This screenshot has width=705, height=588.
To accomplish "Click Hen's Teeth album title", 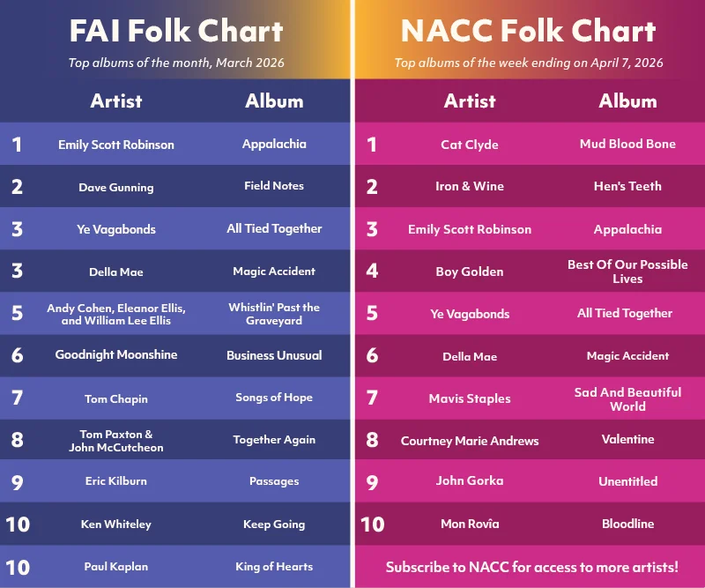I will [627, 186].
